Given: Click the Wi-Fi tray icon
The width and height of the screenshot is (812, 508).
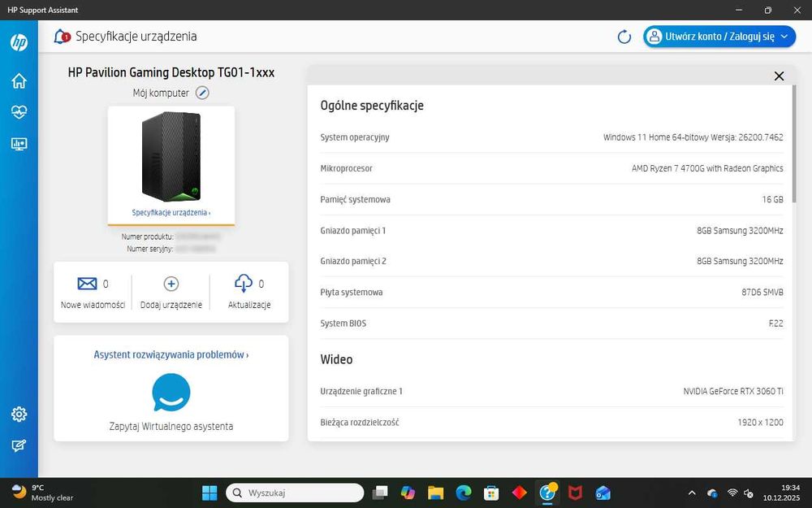Looking at the screenshot, I should click(732, 493).
